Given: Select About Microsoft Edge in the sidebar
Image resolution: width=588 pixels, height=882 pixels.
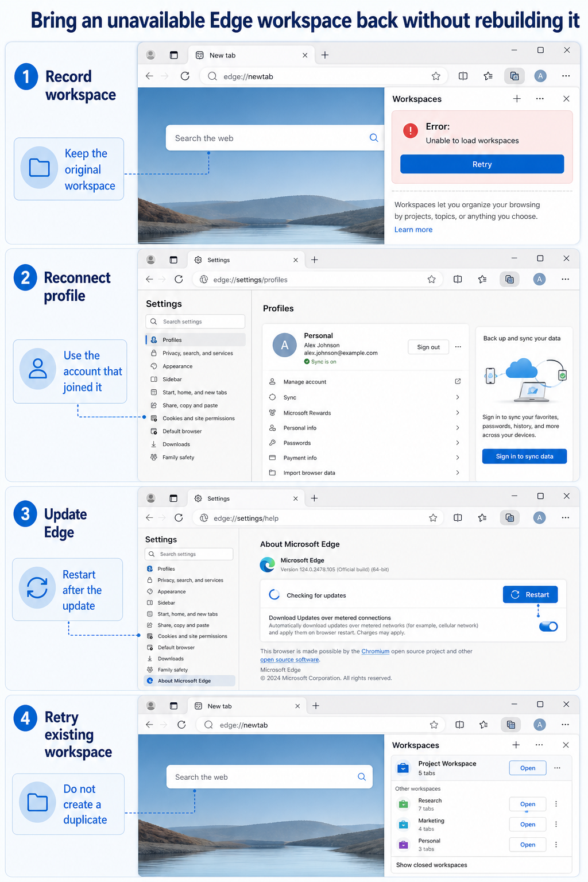Looking at the screenshot, I should [x=189, y=681].
